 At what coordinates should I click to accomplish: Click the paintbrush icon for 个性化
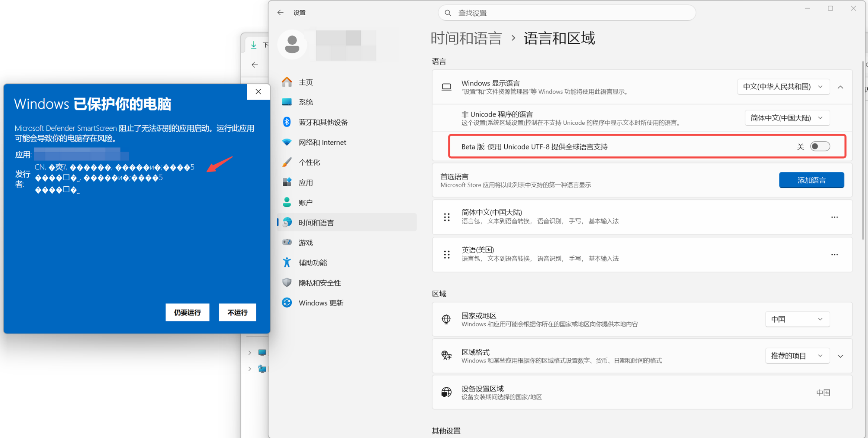(287, 162)
